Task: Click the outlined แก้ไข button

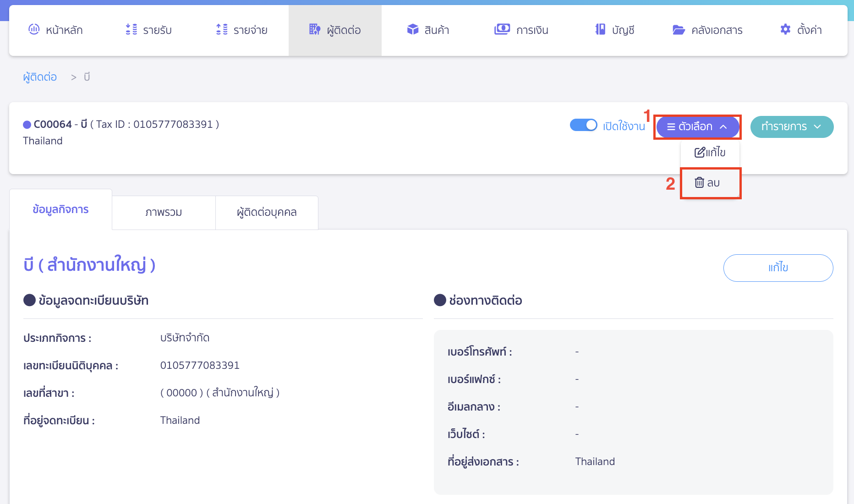Action: tap(778, 268)
